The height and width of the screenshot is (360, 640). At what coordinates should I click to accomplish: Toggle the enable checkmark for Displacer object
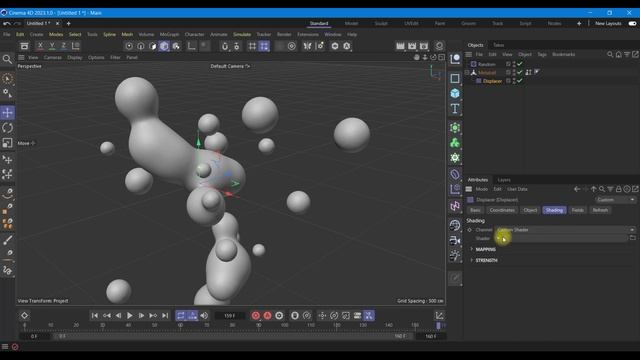tap(520, 81)
